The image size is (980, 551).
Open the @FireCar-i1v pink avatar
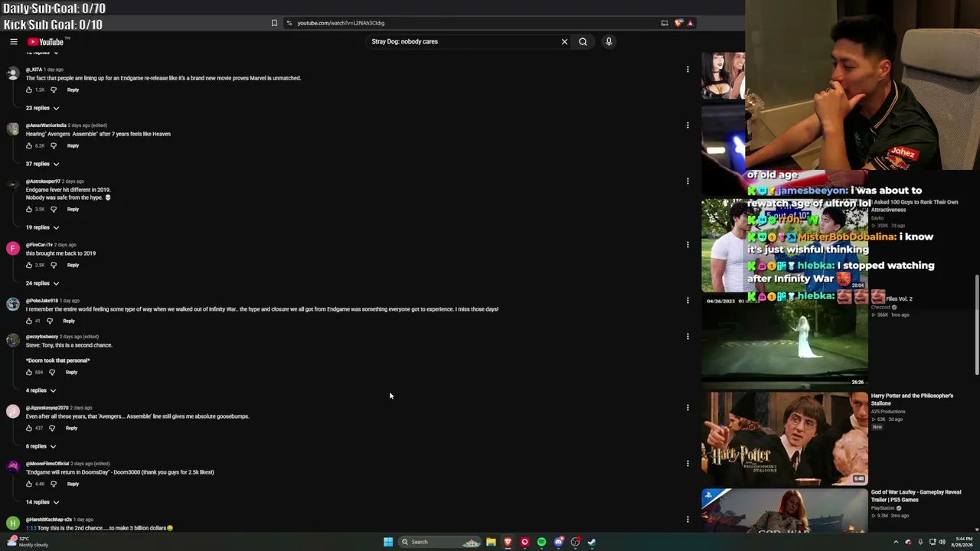coord(13,248)
